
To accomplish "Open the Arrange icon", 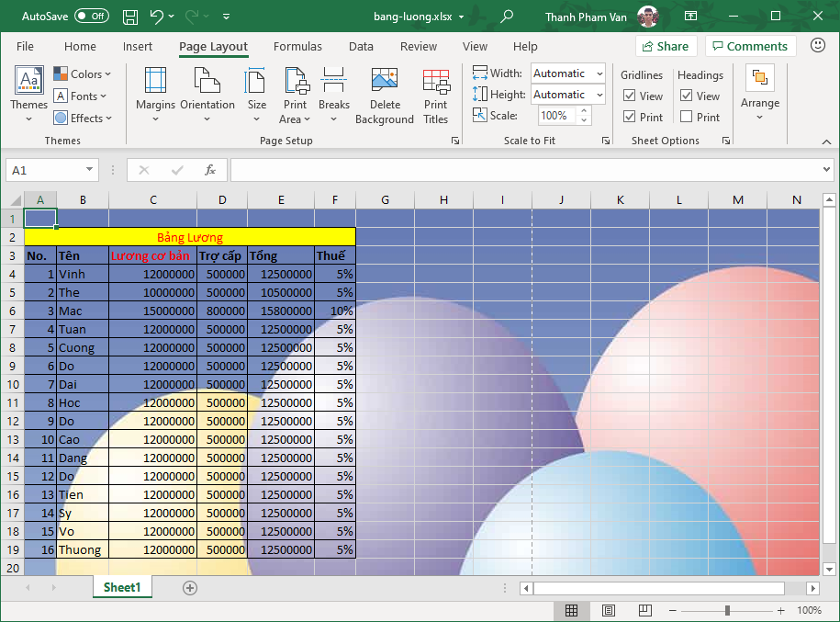I will pos(759,78).
